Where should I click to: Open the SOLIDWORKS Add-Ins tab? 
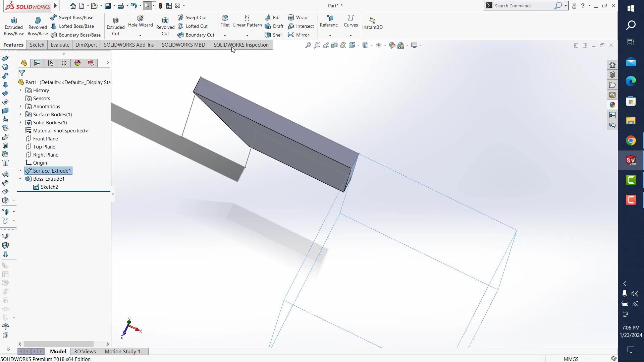[x=128, y=45]
